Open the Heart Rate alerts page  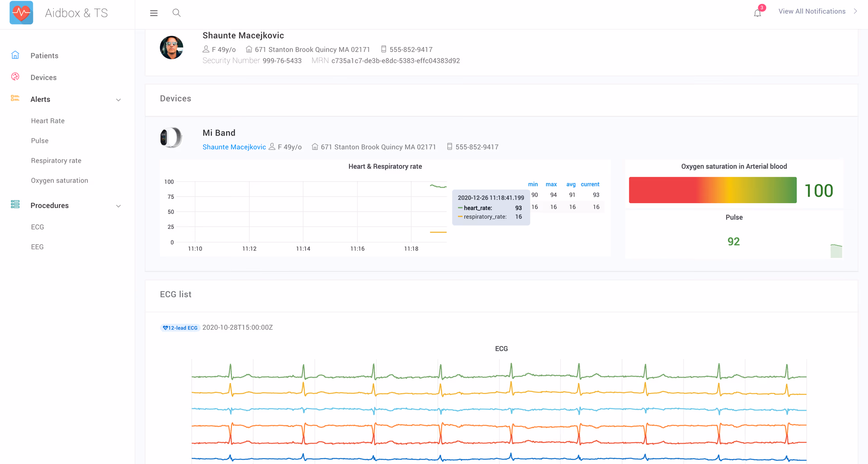(47, 121)
